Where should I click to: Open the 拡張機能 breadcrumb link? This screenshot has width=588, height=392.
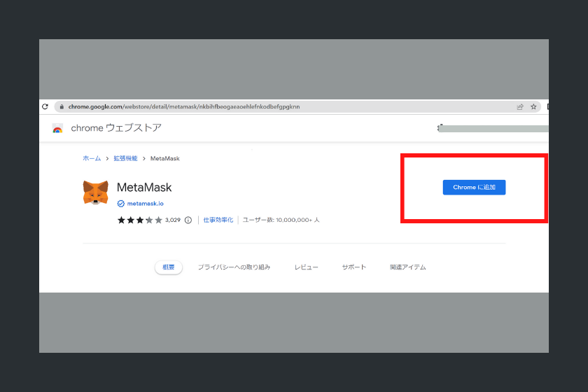tap(125, 158)
